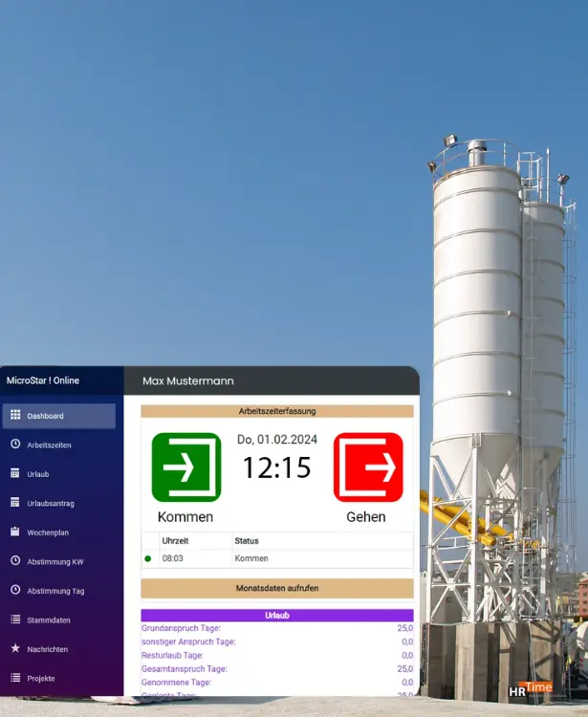Screen dimensions: 588x717
Task: Click the Status column header
Action: (x=247, y=541)
